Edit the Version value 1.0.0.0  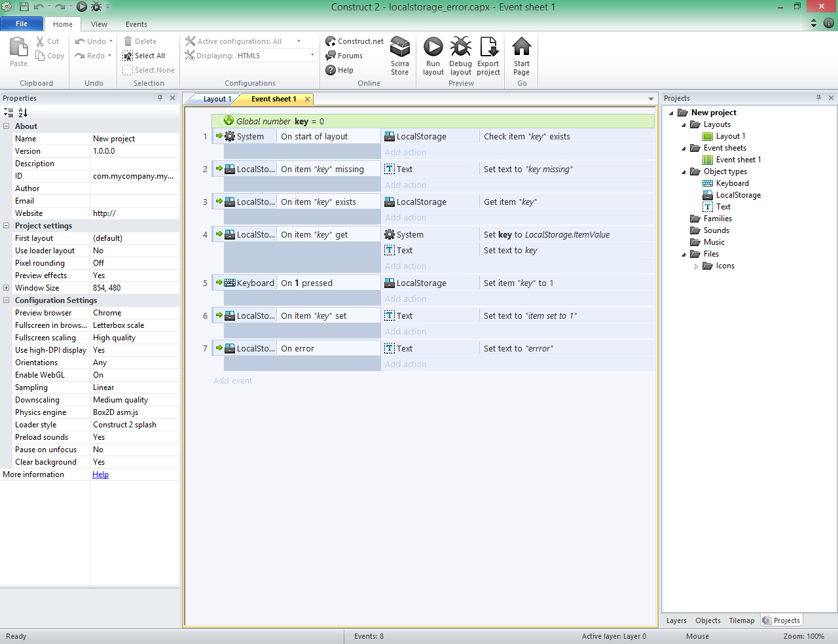coord(134,151)
